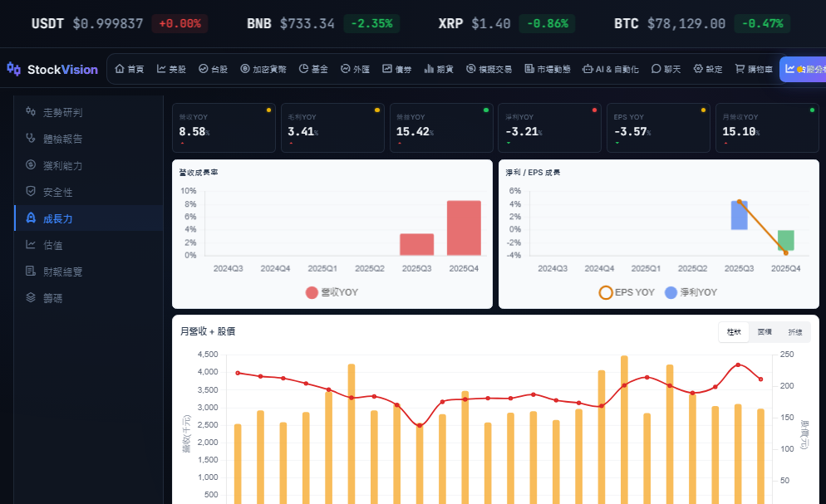This screenshot has width=826, height=504.
Task: Click the 月營收 + 股價 chart title
Action: [x=208, y=331]
